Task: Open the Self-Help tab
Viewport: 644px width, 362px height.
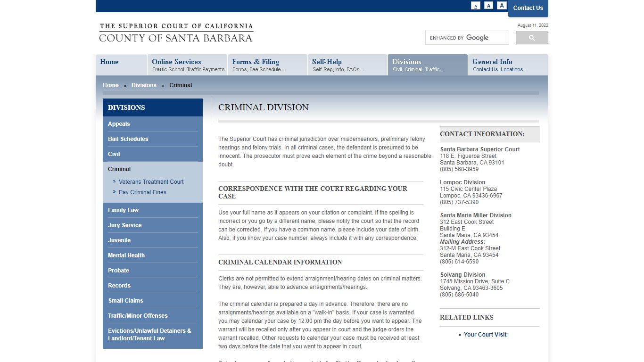Action: pyautogui.click(x=347, y=65)
